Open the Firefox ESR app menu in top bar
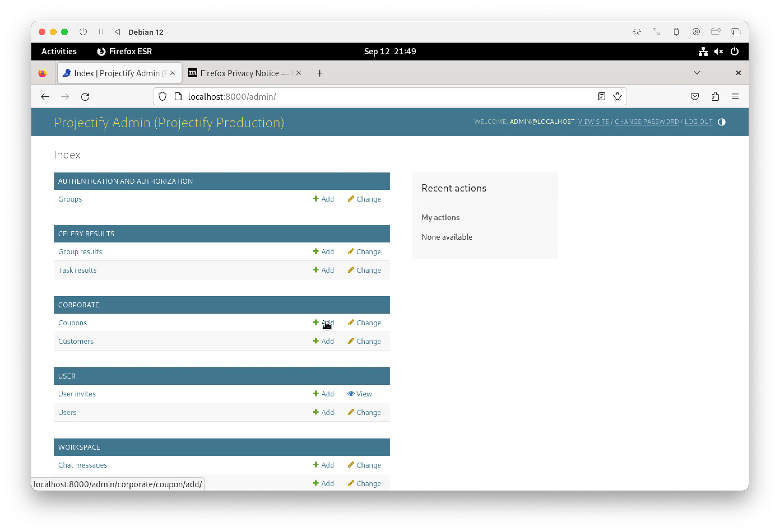780x532 pixels. click(124, 51)
